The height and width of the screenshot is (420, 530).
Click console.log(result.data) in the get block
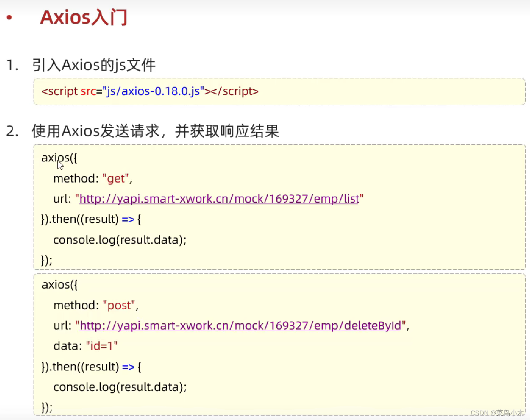coord(120,240)
